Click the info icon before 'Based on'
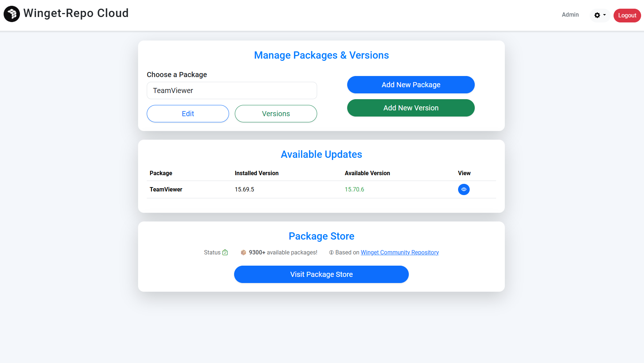 [x=331, y=253]
